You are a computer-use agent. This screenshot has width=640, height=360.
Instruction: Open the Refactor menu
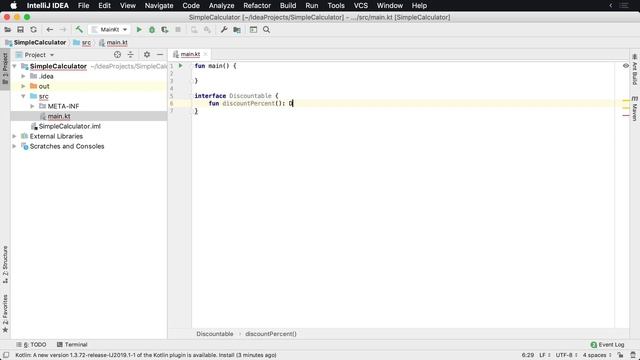257,6
